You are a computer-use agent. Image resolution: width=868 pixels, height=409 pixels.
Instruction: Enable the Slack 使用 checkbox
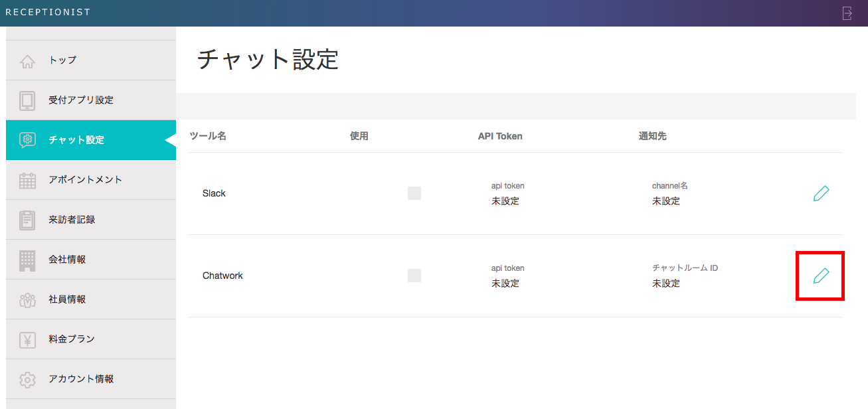pyautogui.click(x=414, y=193)
